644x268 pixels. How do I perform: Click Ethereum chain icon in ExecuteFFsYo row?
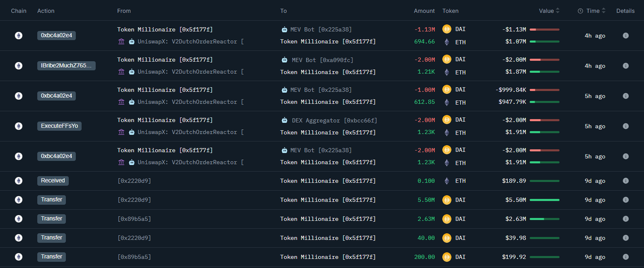pyautogui.click(x=19, y=126)
